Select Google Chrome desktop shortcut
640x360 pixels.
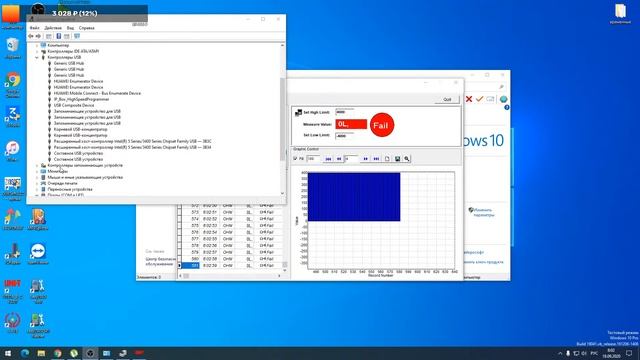tap(13, 85)
